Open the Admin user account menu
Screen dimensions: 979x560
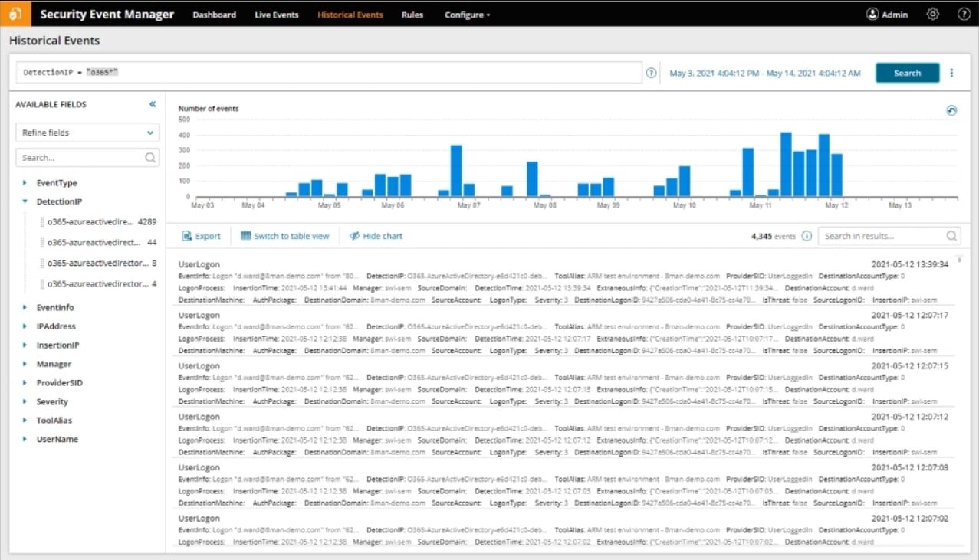[887, 15]
